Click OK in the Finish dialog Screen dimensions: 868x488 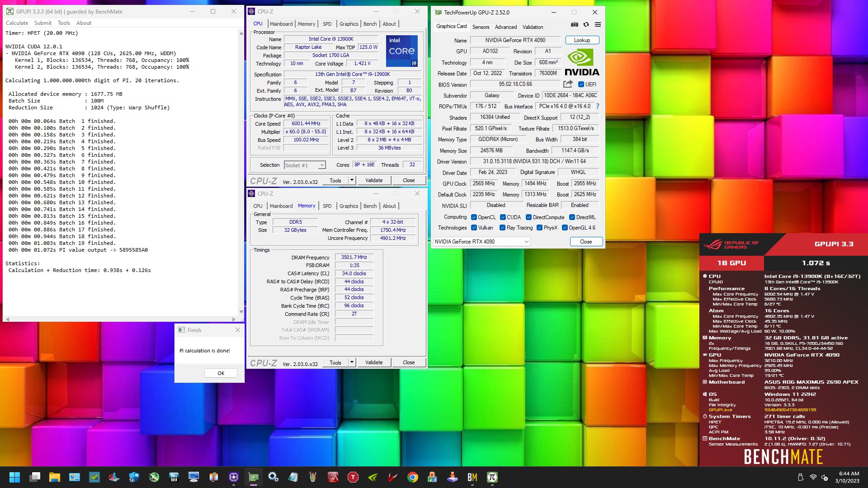pyautogui.click(x=221, y=373)
